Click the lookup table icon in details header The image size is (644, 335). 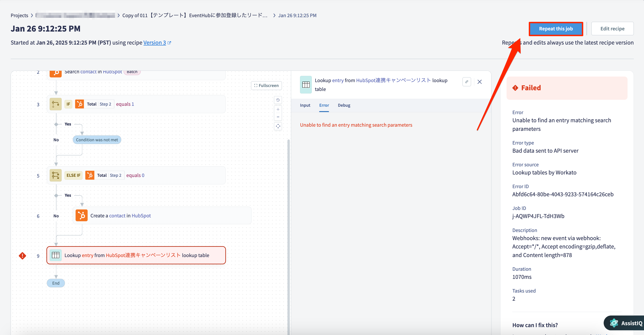point(306,85)
